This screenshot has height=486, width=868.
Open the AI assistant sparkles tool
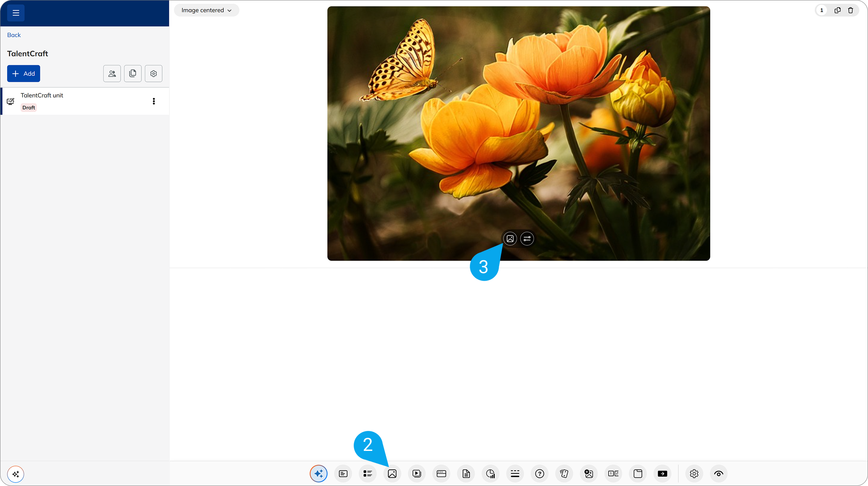coord(319,474)
